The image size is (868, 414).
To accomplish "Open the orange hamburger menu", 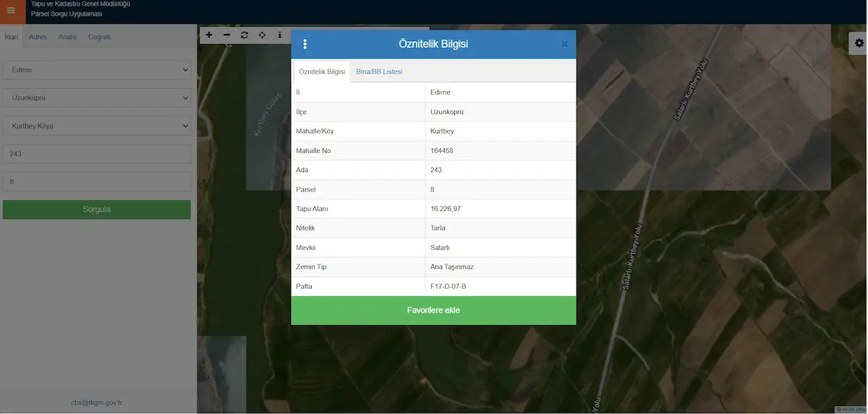I will (x=11, y=10).
